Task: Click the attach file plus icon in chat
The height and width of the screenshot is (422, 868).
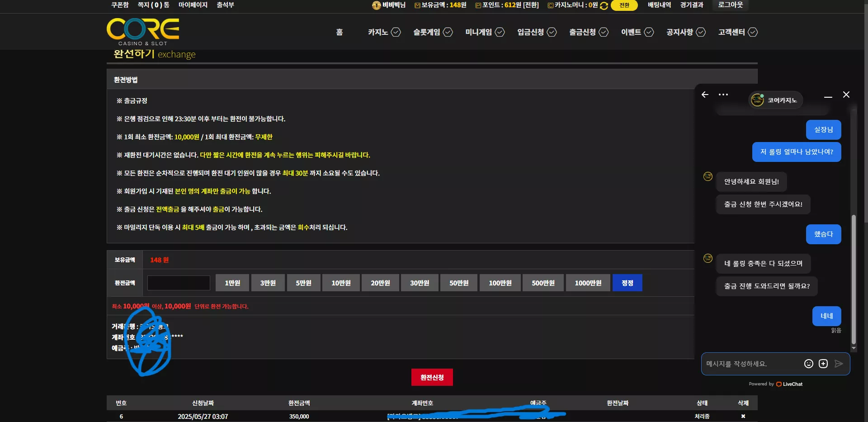Action: (x=823, y=364)
